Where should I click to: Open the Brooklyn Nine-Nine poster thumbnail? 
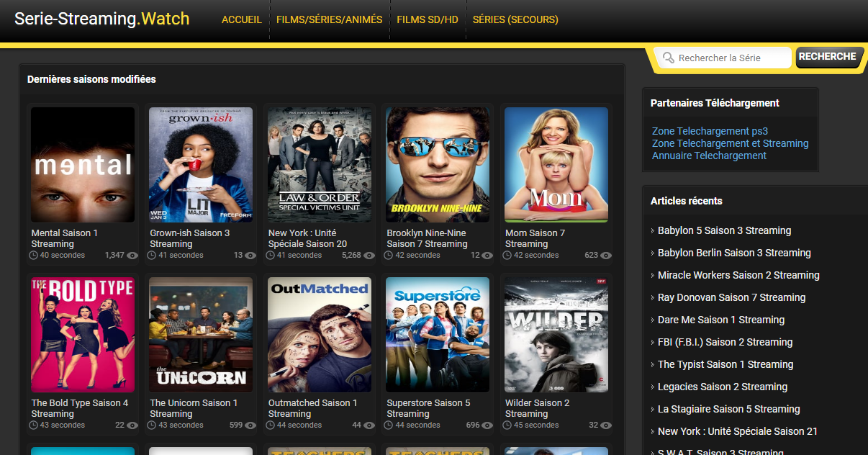pyautogui.click(x=438, y=165)
